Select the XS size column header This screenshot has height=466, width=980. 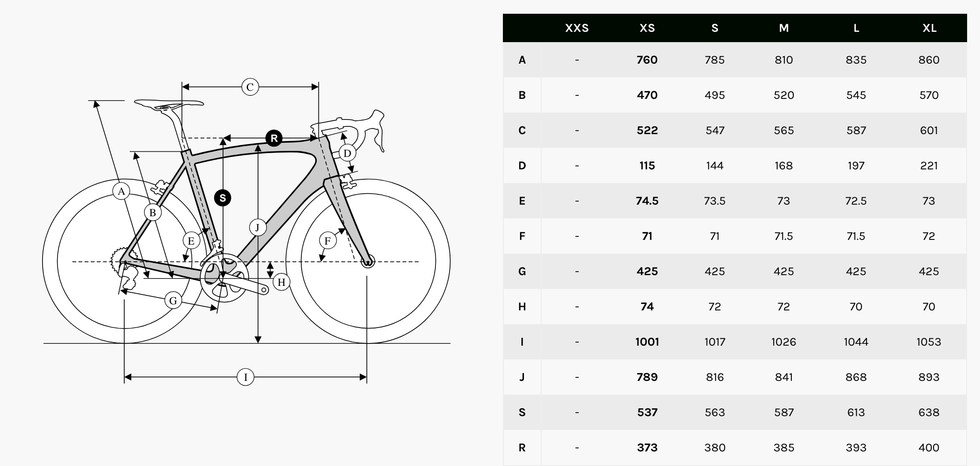(x=647, y=28)
